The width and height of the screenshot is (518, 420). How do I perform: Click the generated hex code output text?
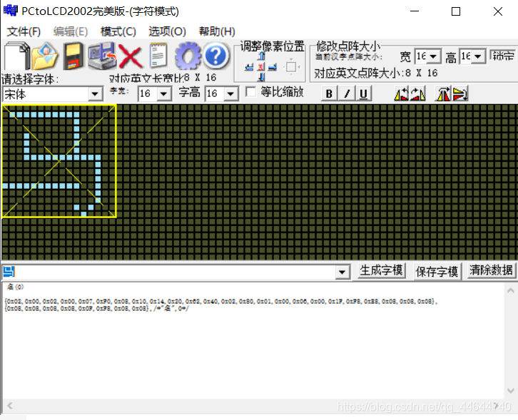tap(220, 304)
